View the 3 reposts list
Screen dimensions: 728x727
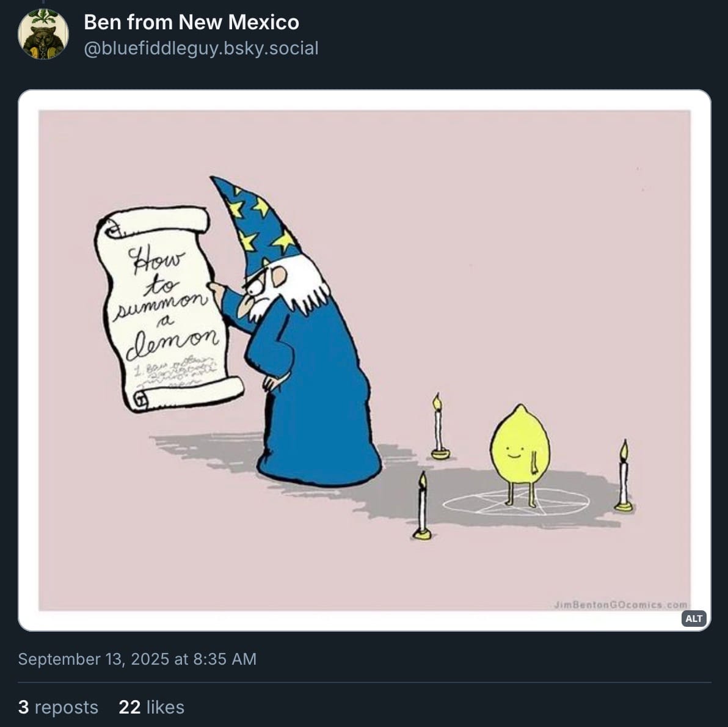coord(58,707)
